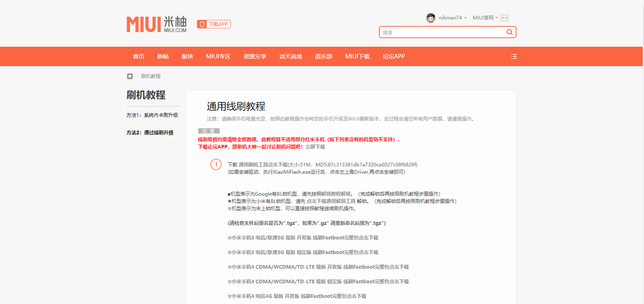Click the 下载APP phone badge
Viewport: 644px width, 304px height.
214,24
